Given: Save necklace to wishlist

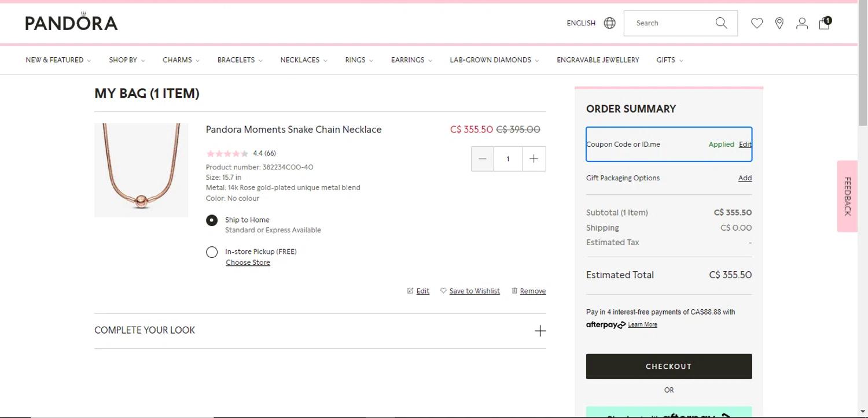Looking at the screenshot, I should click(470, 291).
